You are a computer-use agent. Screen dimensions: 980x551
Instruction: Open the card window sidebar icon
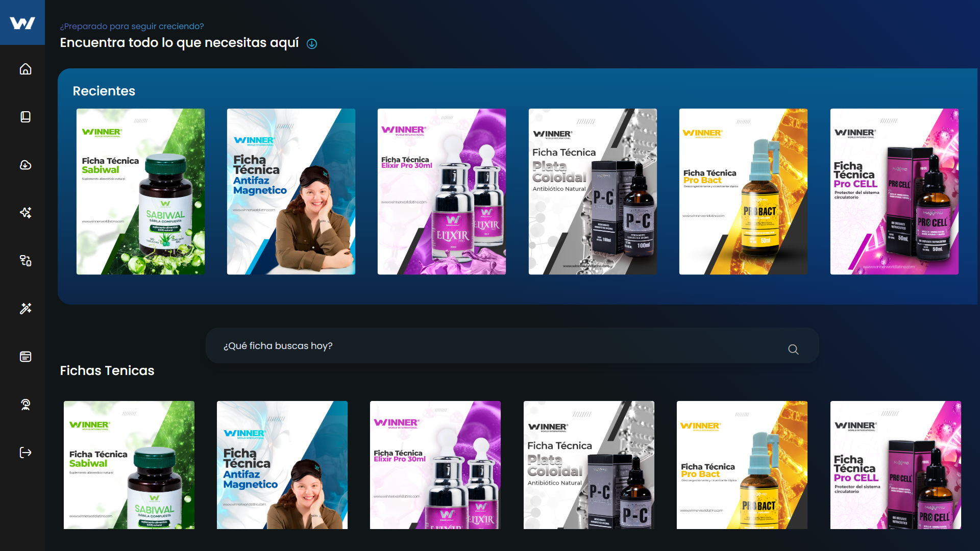[26, 357]
